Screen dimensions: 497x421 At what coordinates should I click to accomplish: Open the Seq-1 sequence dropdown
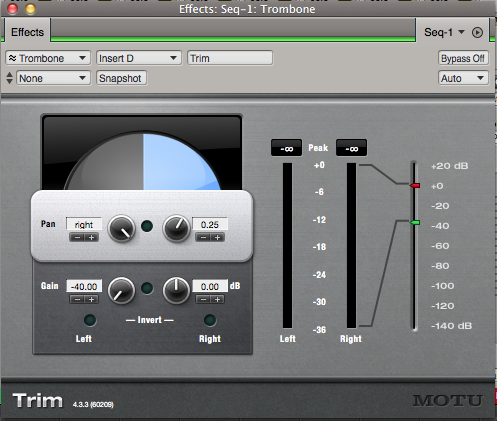(444, 32)
